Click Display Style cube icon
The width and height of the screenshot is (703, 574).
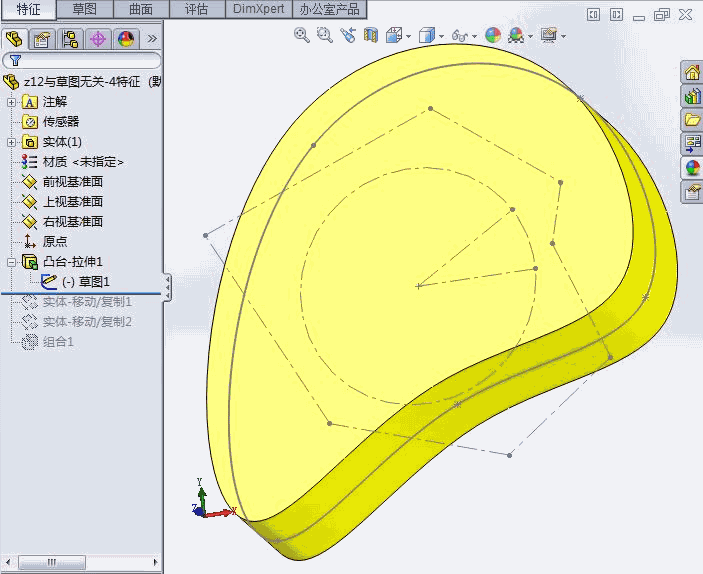[x=427, y=35]
